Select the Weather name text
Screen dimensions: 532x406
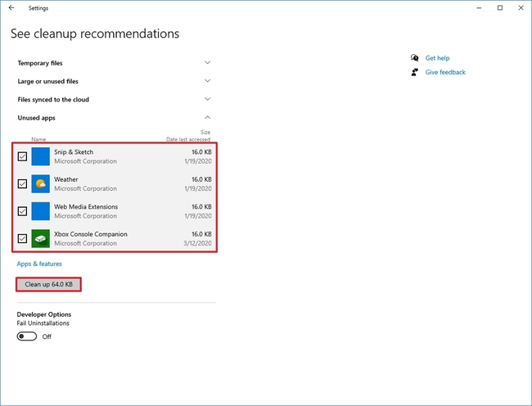click(66, 179)
